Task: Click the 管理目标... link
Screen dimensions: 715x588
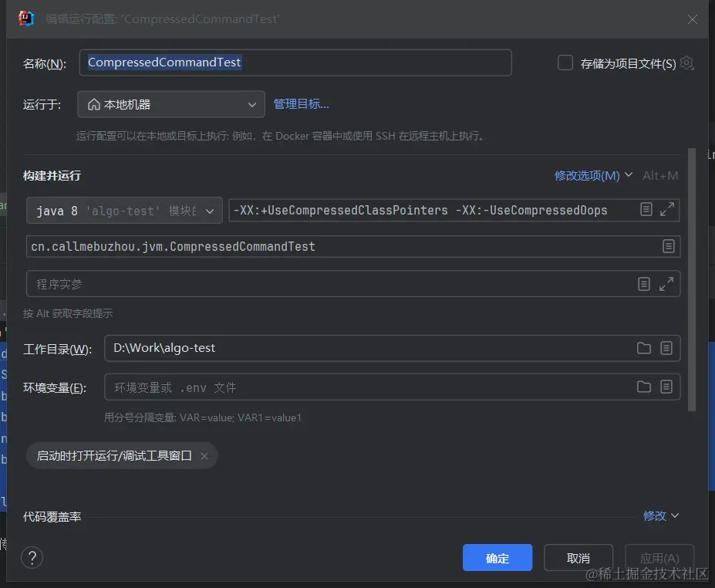Action: [x=301, y=104]
